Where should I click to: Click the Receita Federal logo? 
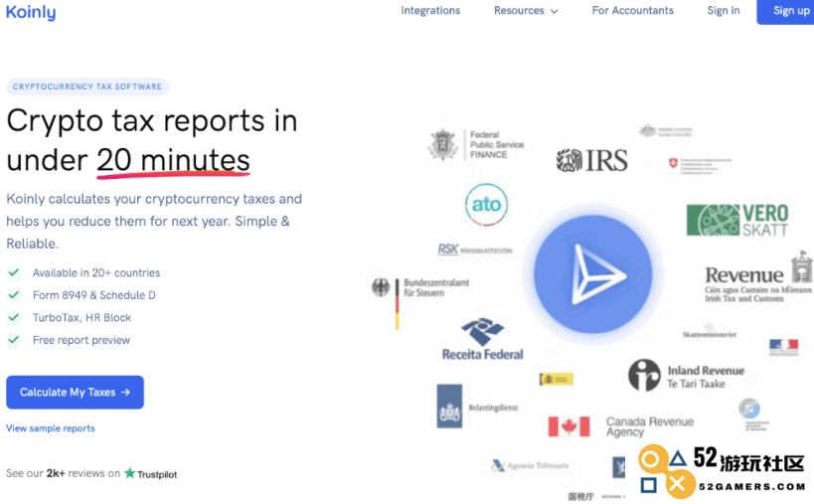482,339
